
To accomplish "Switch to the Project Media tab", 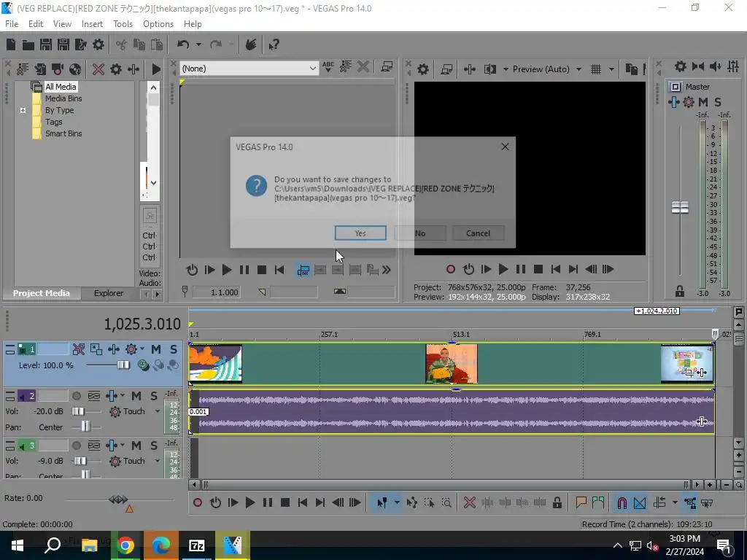I will 41,293.
